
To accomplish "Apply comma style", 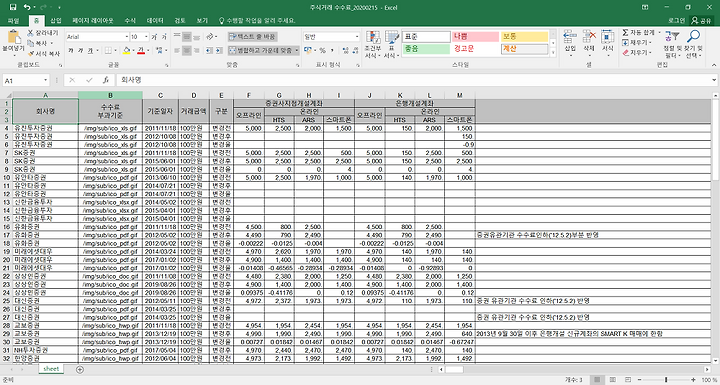I will coord(332,50).
